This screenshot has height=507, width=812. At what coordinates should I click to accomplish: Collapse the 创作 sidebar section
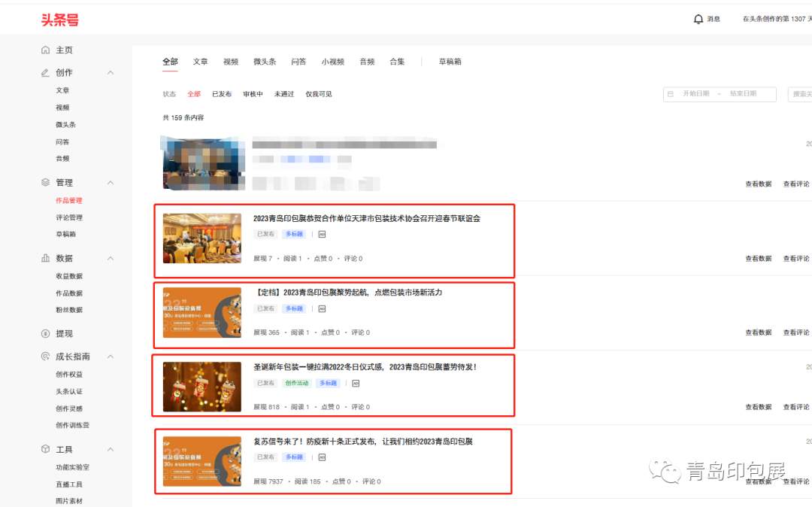coord(111,72)
